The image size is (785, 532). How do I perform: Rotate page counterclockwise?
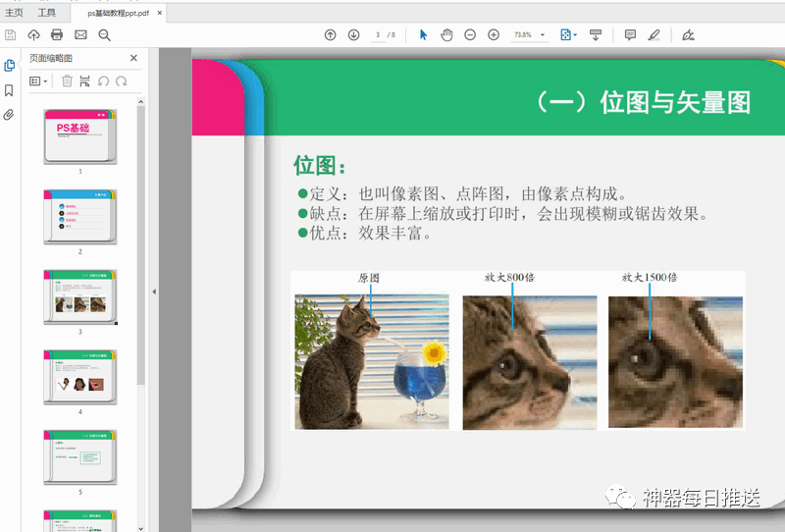(x=104, y=80)
